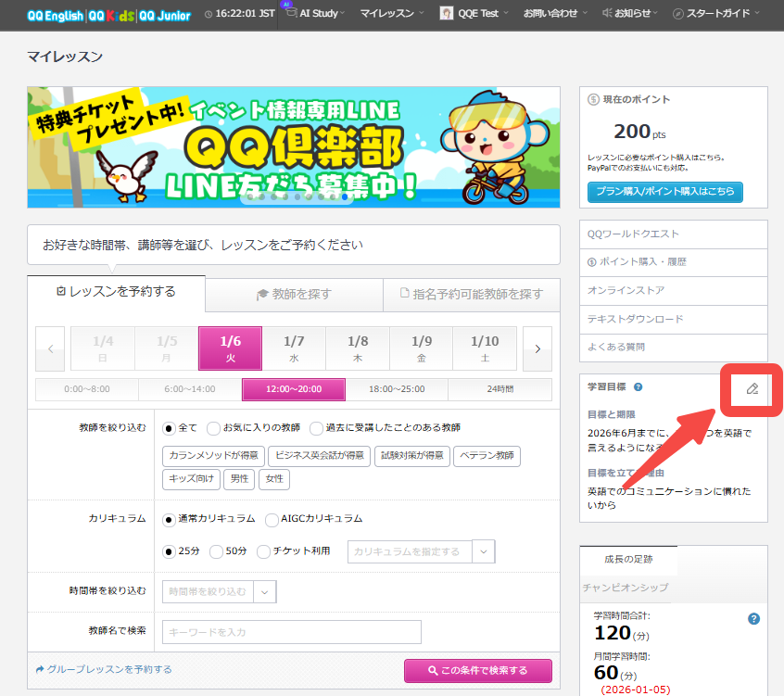Viewport: 784px width, 696px height.
Task: Select the AIGCカリキュラム radio option
Action: (272, 519)
